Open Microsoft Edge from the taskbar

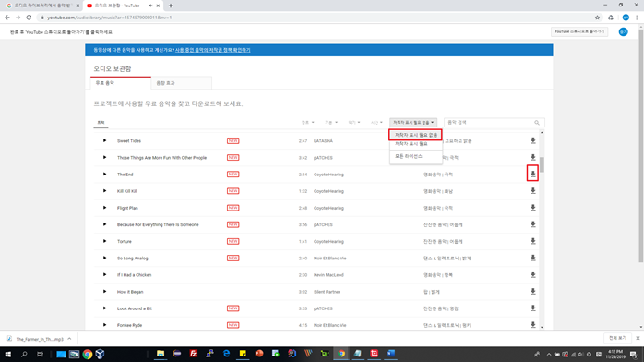pos(226,354)
